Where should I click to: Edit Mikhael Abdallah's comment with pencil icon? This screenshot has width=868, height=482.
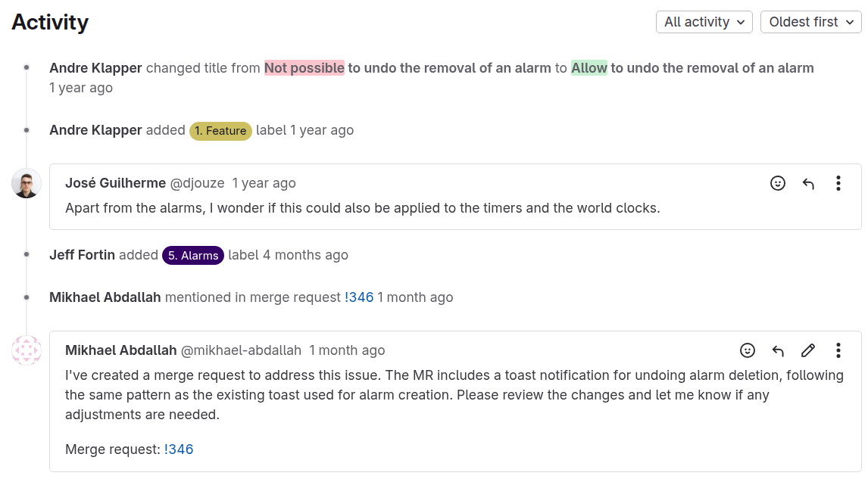(x=808, y=350)
